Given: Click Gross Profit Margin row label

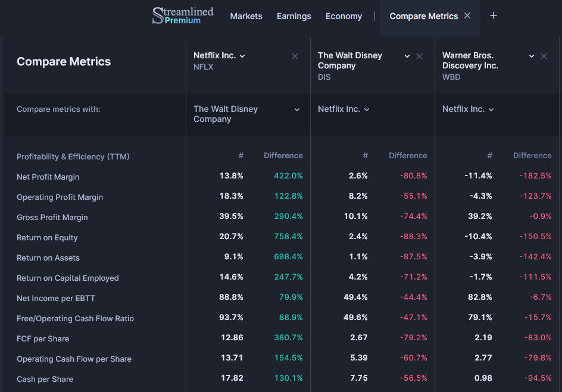Looking at the screenshot, I should [52, 217].
